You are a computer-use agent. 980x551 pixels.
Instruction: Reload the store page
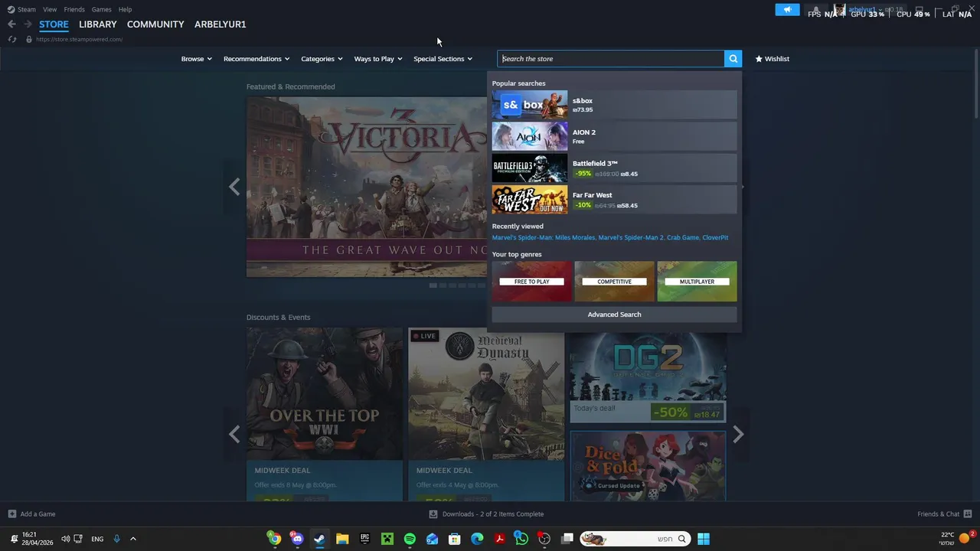[x=12, y=39]
